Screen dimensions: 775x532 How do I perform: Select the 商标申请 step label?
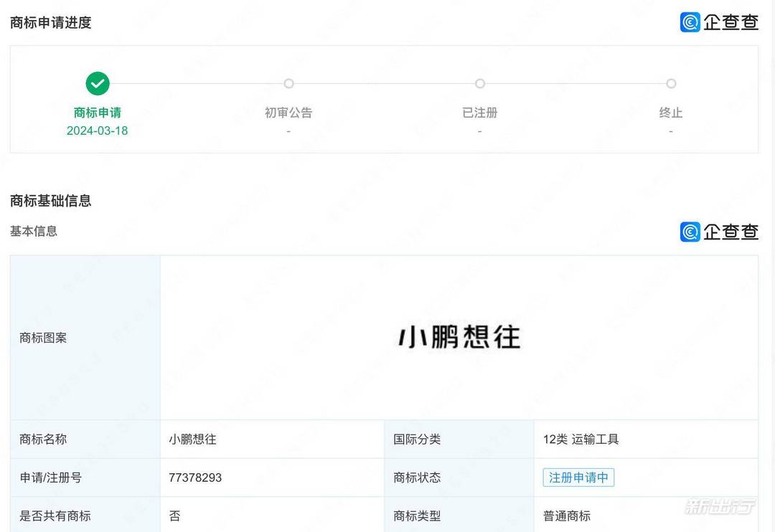click(98, 113)
